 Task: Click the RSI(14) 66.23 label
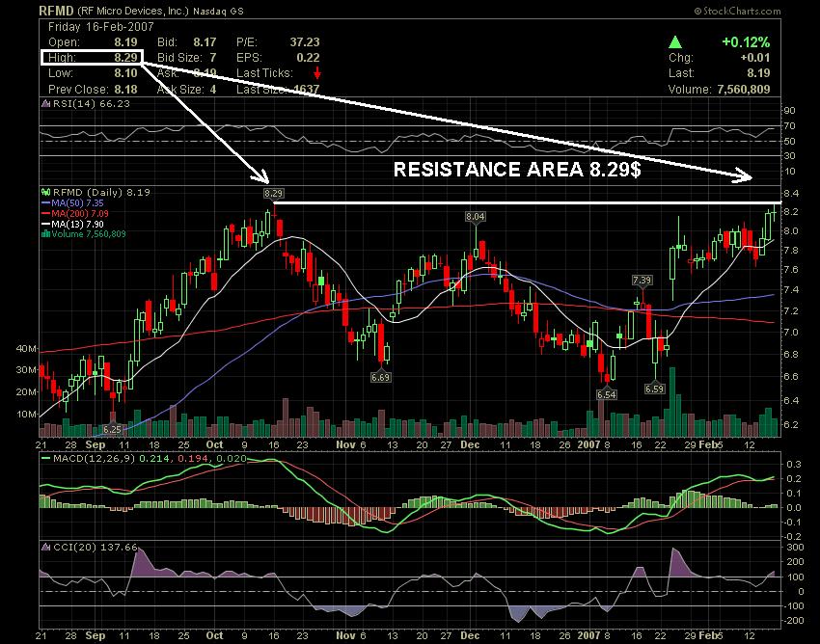[x=92, y=103]
